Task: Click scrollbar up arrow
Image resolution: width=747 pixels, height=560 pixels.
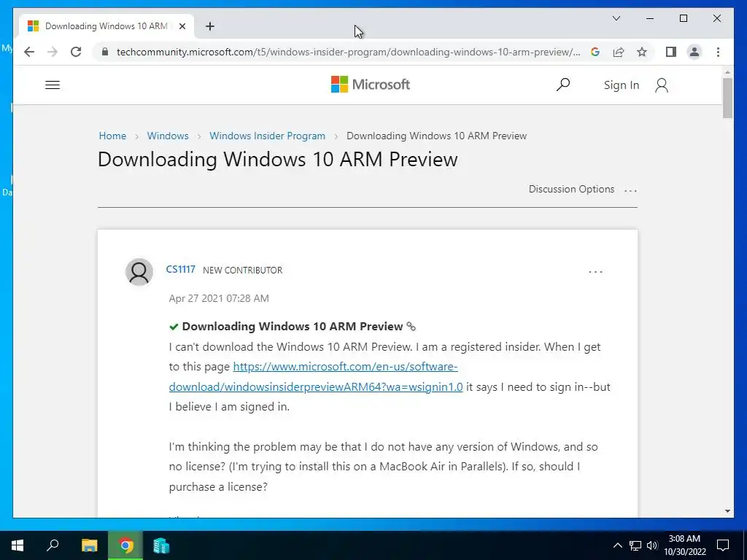Action: pyautogui.click(x=727, y=72)
